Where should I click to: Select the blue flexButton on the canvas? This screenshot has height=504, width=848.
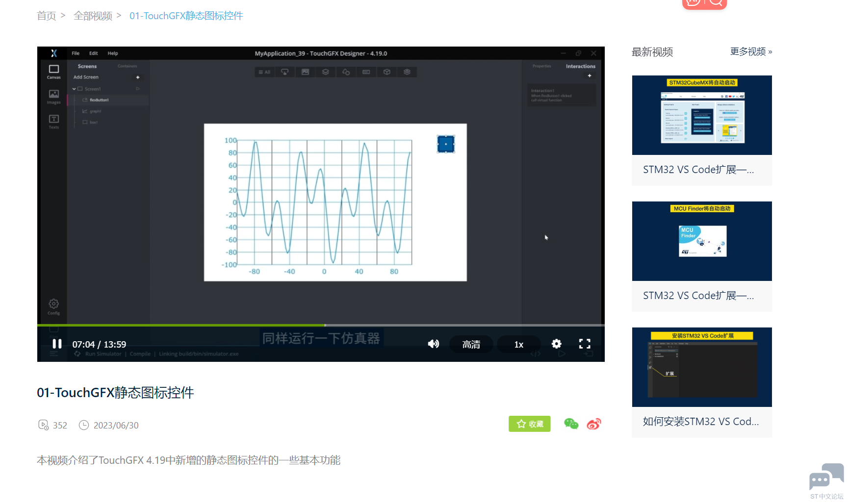pyautogui.click(x=446, y=144)
